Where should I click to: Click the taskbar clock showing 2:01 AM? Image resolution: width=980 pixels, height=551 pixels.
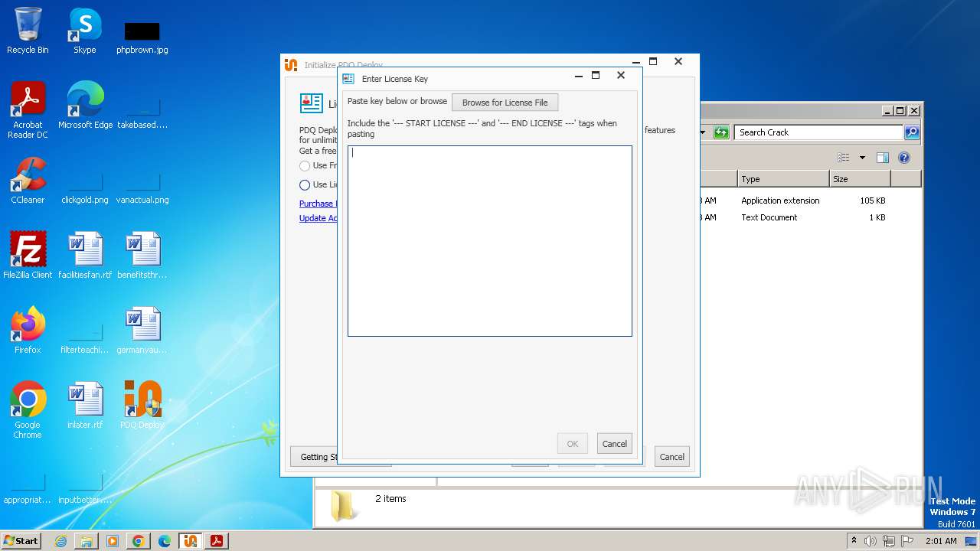click(x=941, y=541)
